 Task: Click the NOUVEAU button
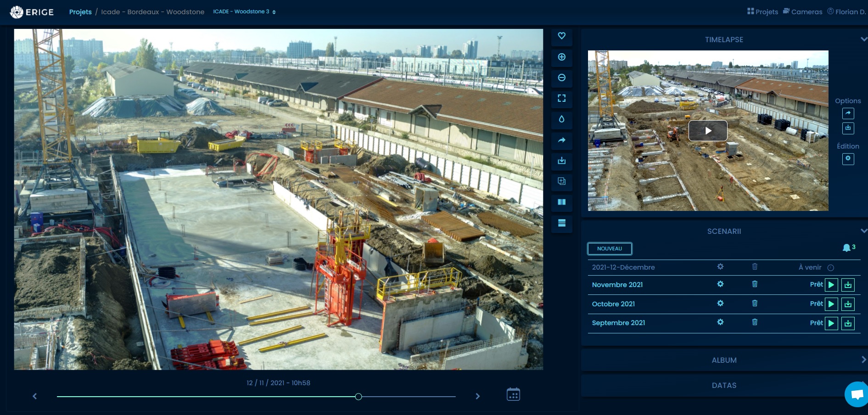point(610,249)
